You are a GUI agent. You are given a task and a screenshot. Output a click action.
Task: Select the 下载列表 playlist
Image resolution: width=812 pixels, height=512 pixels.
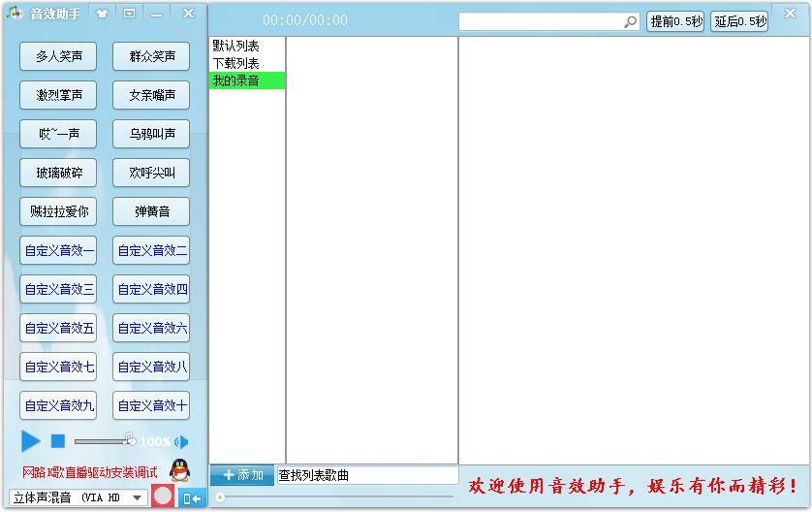pos(247,63)
